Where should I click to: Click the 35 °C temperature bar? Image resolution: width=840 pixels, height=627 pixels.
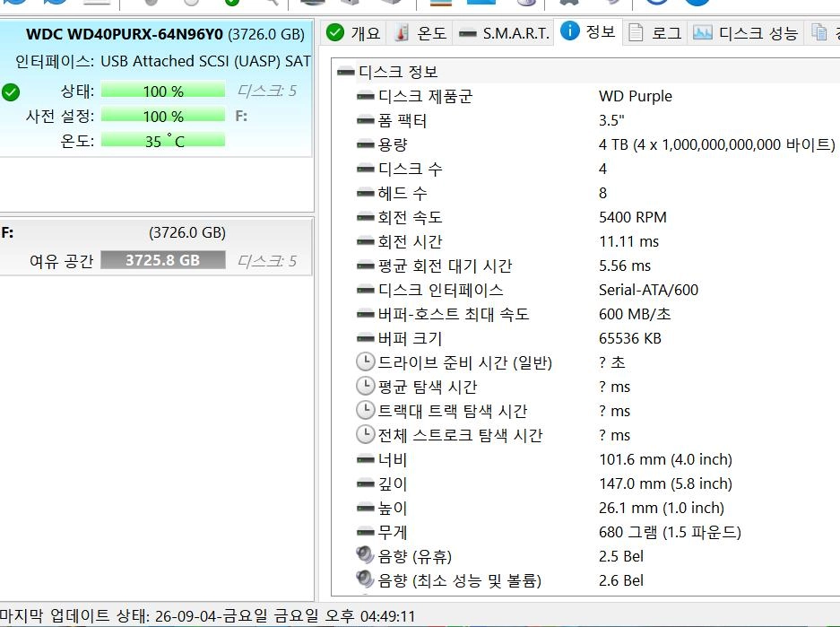163,141
